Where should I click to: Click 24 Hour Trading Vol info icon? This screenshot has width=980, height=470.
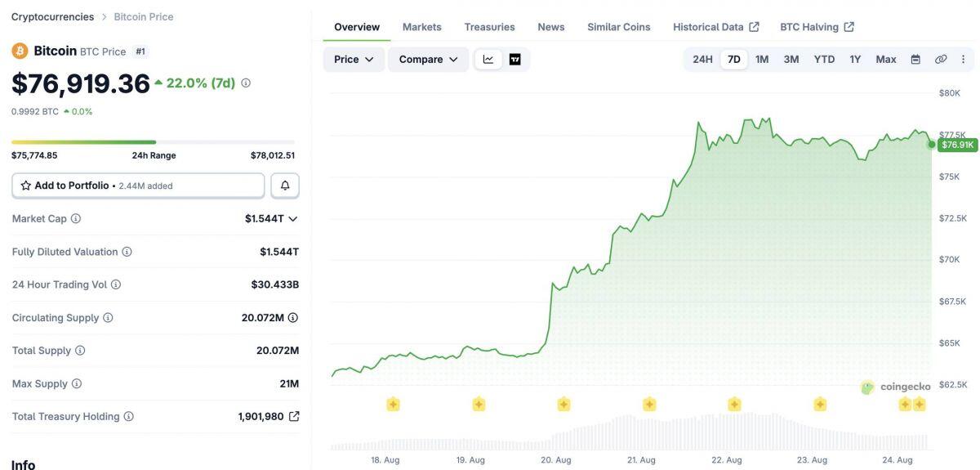tap(116, 284)
